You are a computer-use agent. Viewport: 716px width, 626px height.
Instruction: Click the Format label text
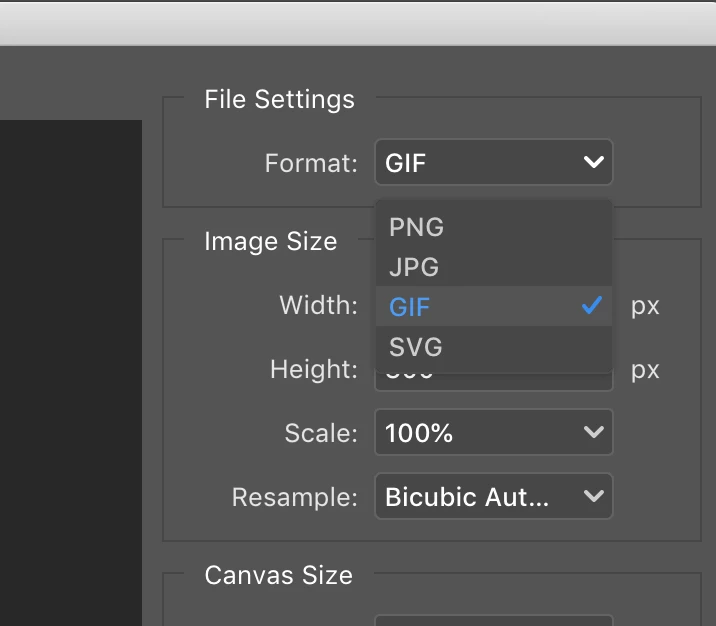coord(311,163)
